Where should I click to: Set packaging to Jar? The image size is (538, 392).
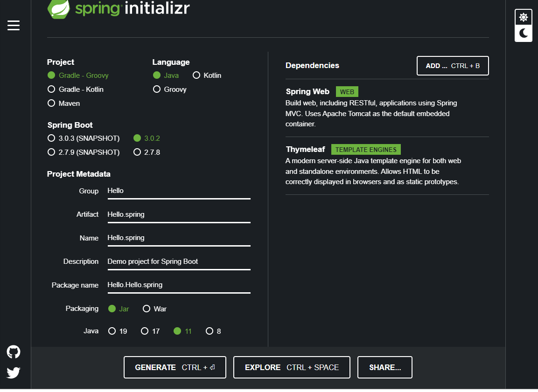119,309
